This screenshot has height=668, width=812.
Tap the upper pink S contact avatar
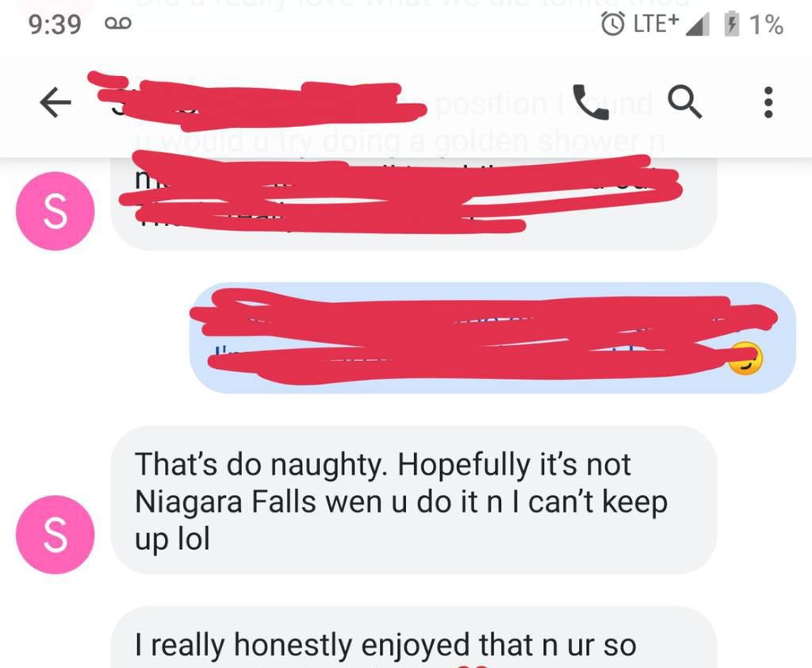coord(56,211)
